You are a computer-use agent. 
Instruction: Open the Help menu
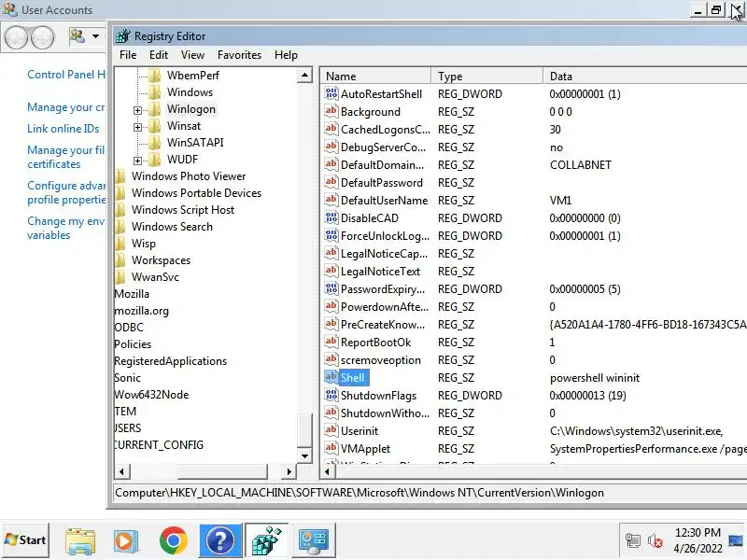pos(286,55)
